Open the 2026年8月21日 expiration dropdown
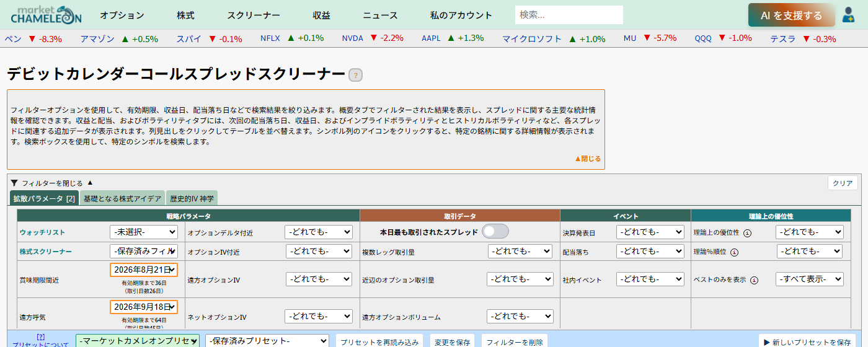This screenshot has width=868, height=347. pyautogui.click(x=144, y=270)
